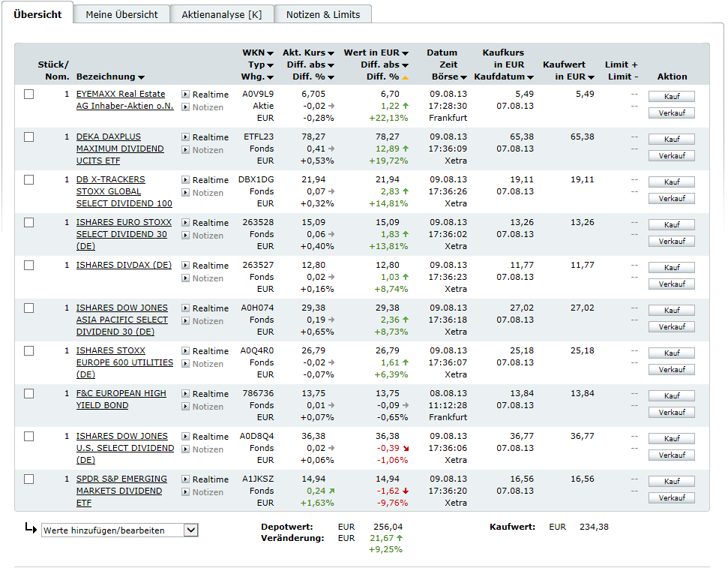Open EYEMAXX Real Estate AG link
The width and height of the screenshot is (728, 568).
click(125, 100)
